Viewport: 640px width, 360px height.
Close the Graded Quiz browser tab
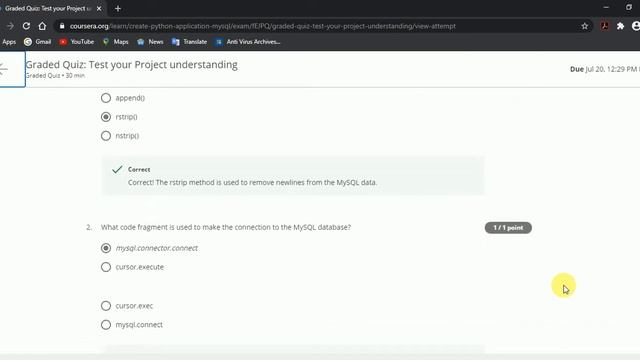[x=99, y=8]
